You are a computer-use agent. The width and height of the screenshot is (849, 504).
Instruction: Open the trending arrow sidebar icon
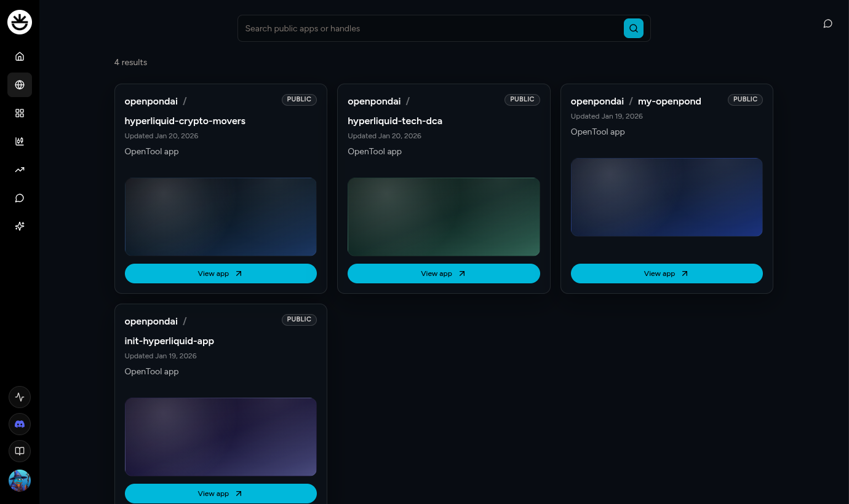[20, 170]
